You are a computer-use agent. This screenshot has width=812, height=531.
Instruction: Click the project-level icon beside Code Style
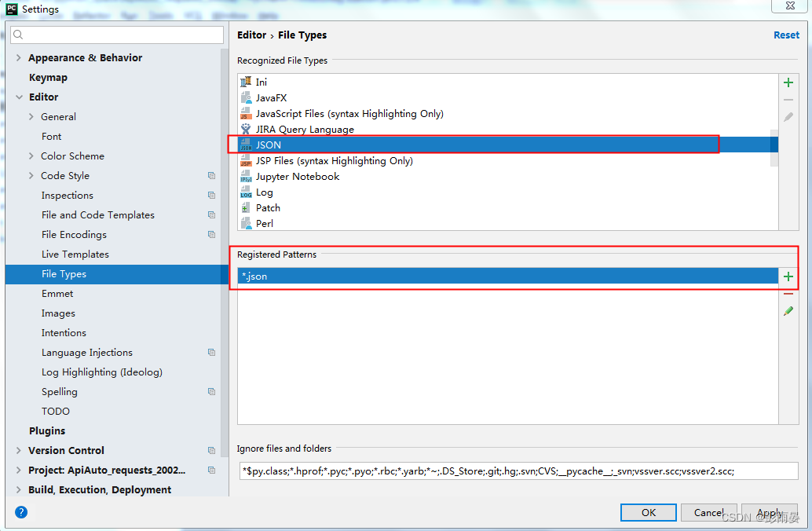pyautogui.click(x=211, y=176)
